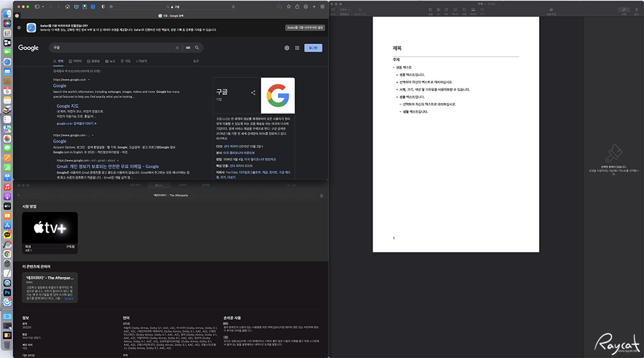Share the 구글 knowledge panel
The image size is (644, 358).
coord(253,92)
